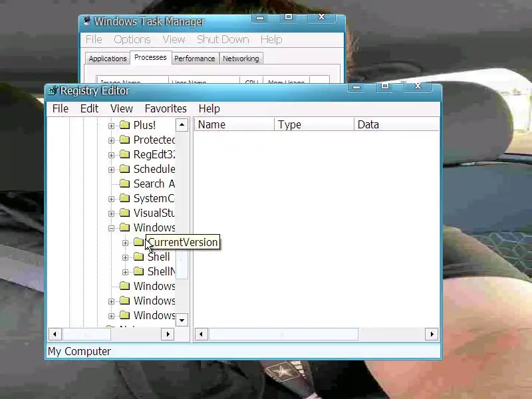
Task: Select the Shell key label
Action: (x=158, y=257)
